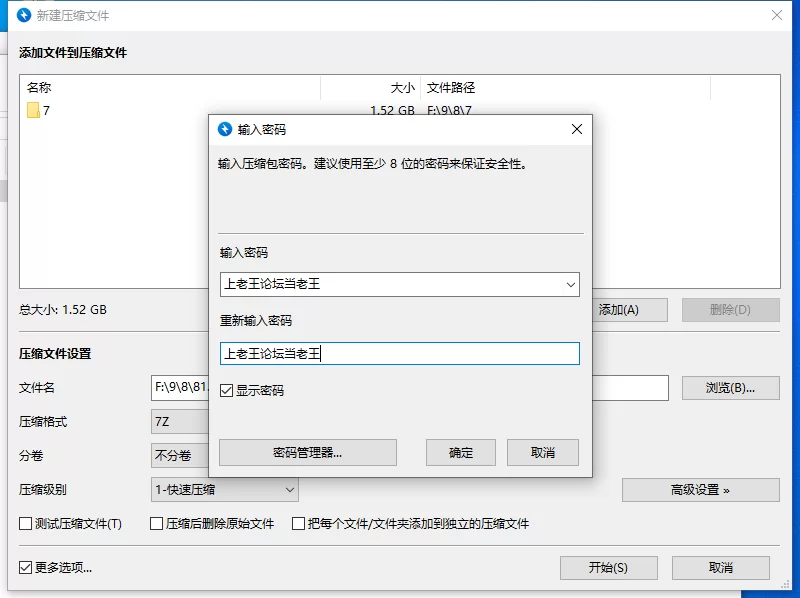Check 把每个文件/文件夹添加到独立的压缩文件
Screen dimensions: 800x598
pos(298,524)
